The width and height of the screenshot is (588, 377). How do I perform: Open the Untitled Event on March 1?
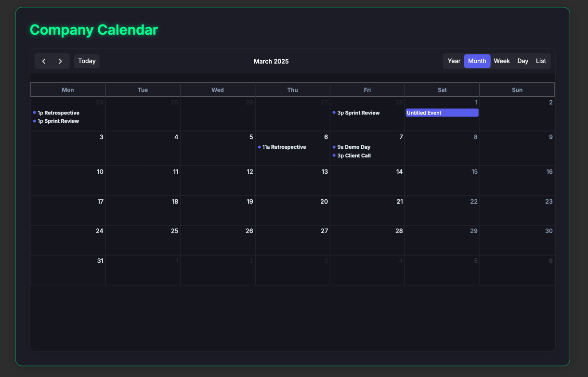[442, 113]
